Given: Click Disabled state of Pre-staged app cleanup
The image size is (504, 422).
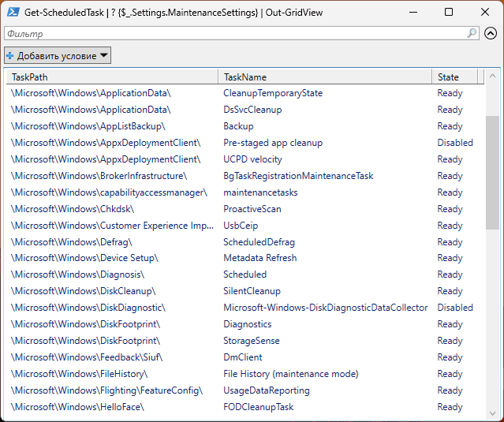Looking at the screenshot, I should pyautogui.click(x=455, y=143).
